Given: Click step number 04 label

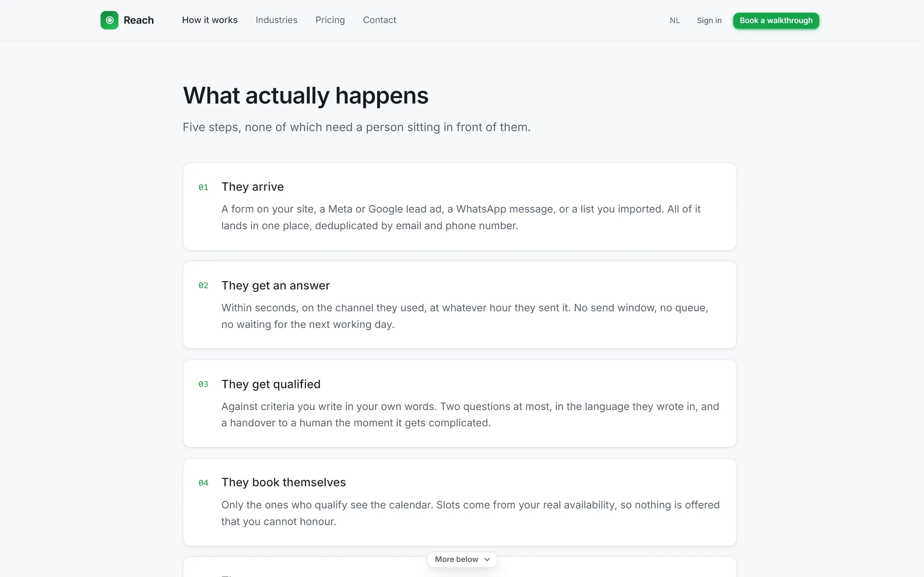Looking at the screenshot, I should pos(203,483).
